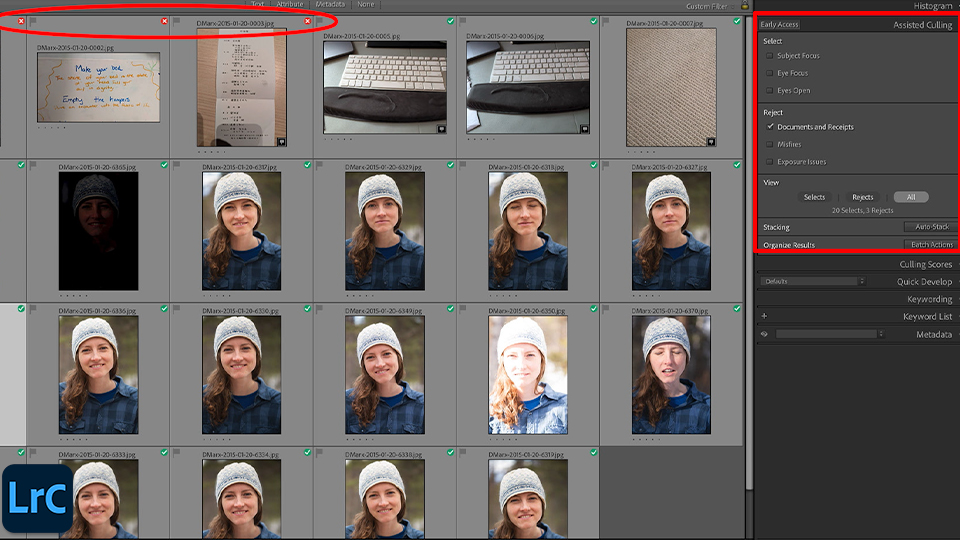Image resolution: width=960 pixels, height=540 pixels.
Task: Enable the Eye Focus checkbox
Action: [770, 73]
